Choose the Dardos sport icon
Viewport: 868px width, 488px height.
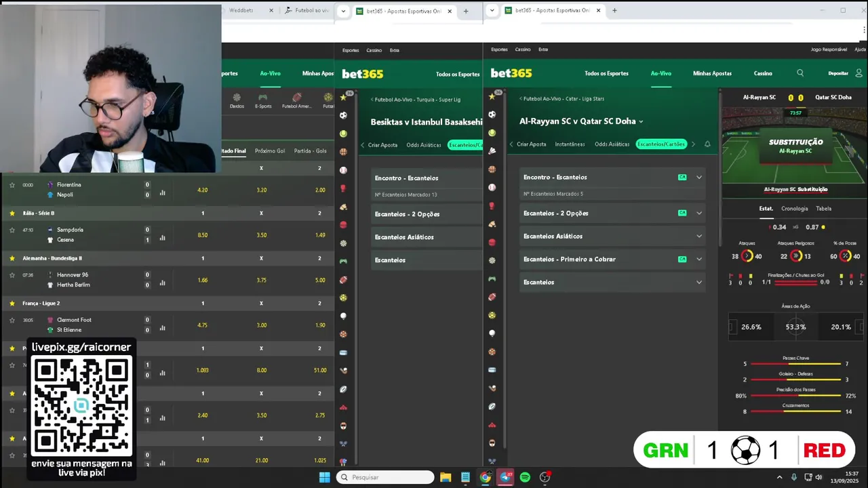(x=237, y=100)
